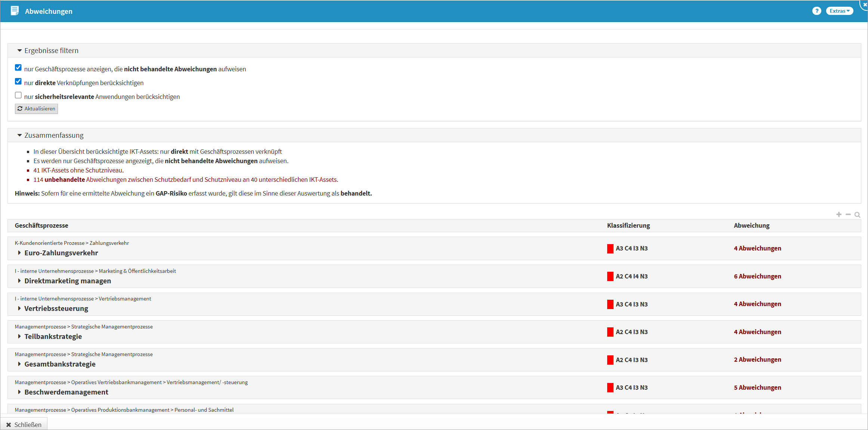The height and width of the screenshot is (430, 868).
Task: Uncheck the nicht behandelte Abweichungen filter
Action: point(18,68)
